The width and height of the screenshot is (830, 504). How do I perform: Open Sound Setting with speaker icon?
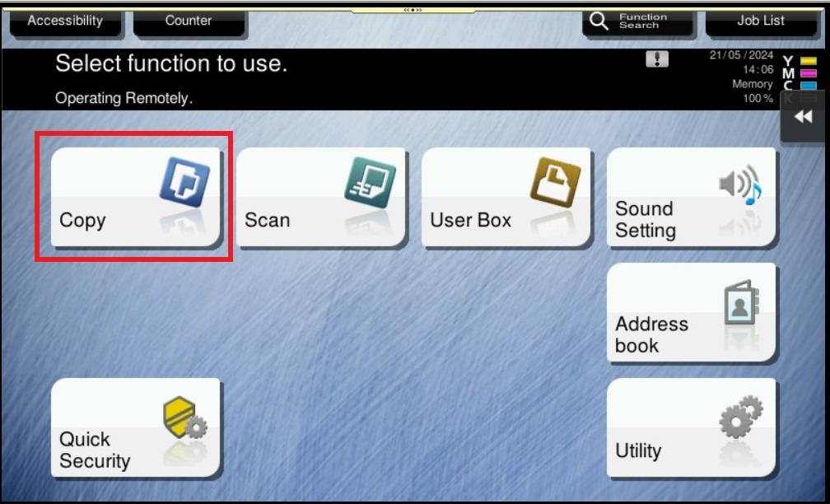[x=692, y=198]
